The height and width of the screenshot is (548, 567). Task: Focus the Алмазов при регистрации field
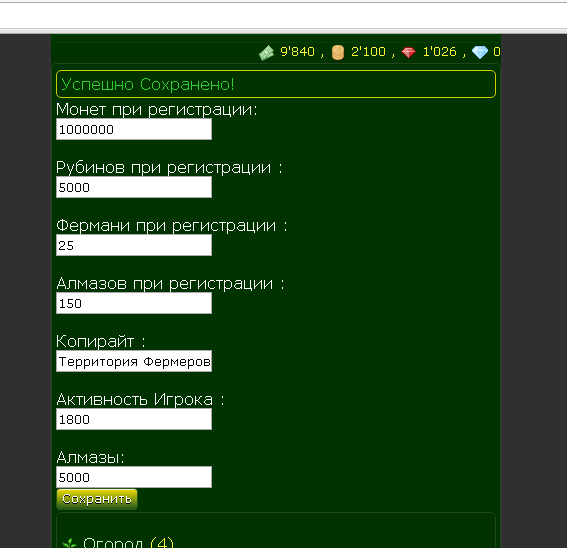click(x=134, y=303)
